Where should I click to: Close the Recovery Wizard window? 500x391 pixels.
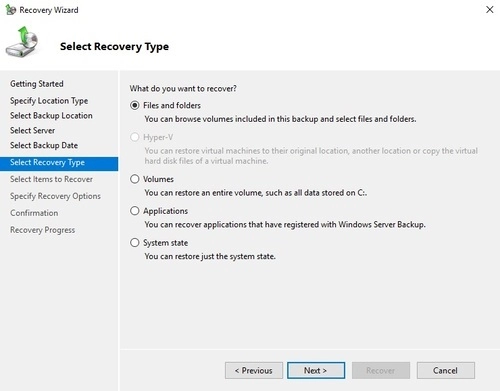(x=489, y=10)
